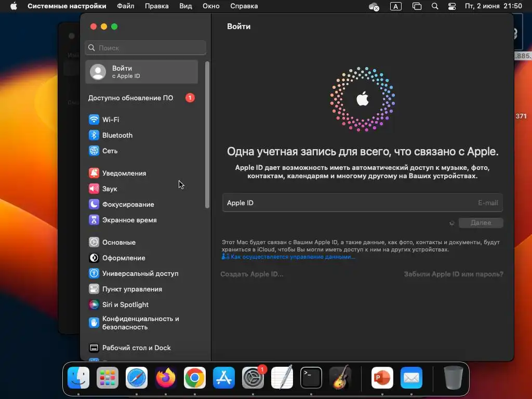Click System Settings icon in Dock

pyautogui.click(x=253, y=378)
